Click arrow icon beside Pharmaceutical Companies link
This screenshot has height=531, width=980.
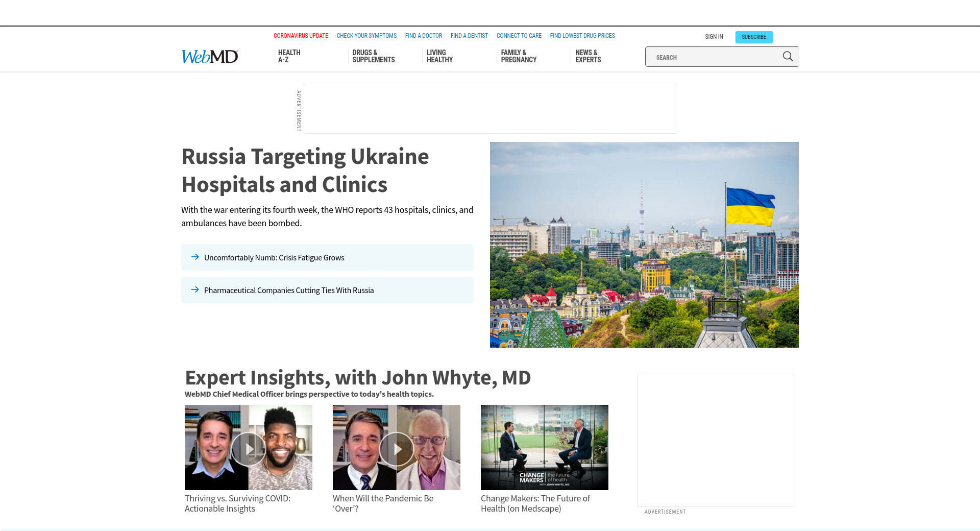coord(195,290)
